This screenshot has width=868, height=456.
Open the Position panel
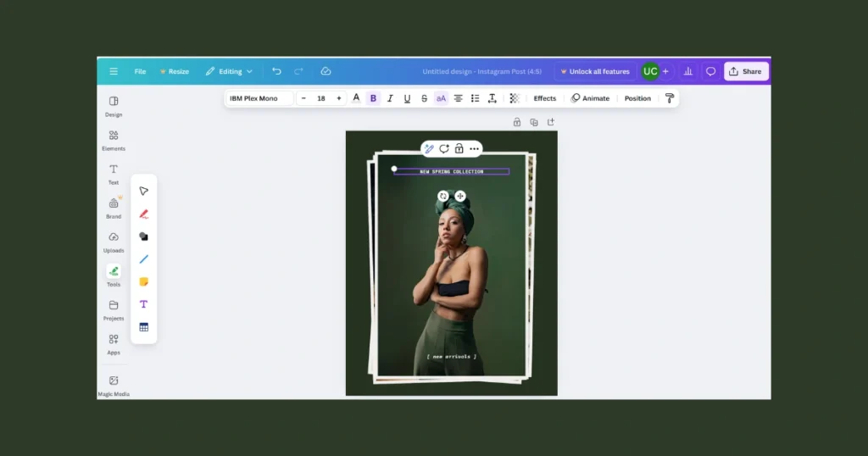pyautogui.click(x=637, y=98)
